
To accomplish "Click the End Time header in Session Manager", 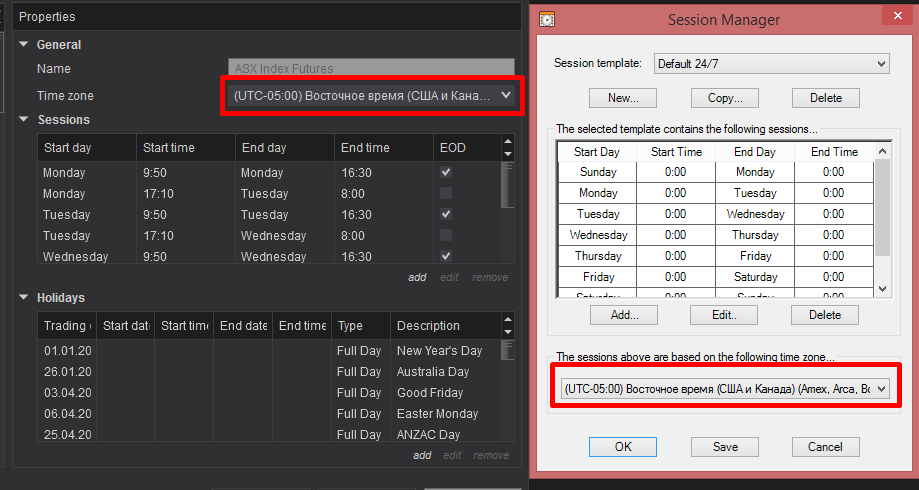I will (834, 152).
